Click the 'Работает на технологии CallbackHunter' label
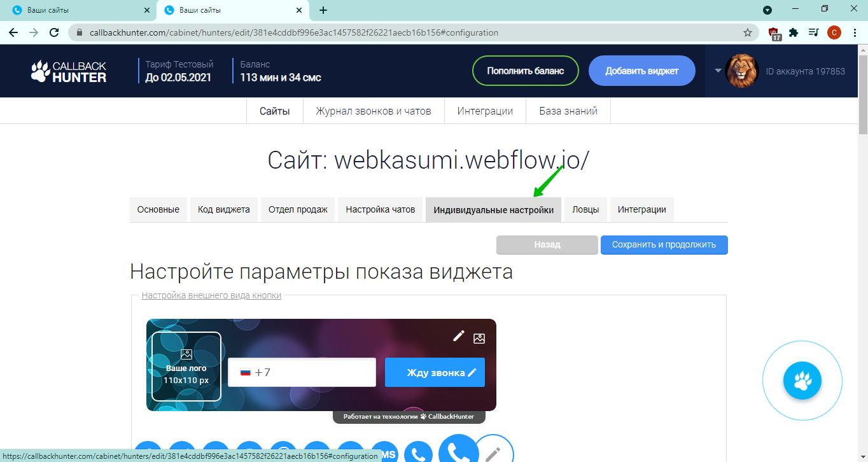The height and width of the screenshot is (462, 868). pos(409,416)
